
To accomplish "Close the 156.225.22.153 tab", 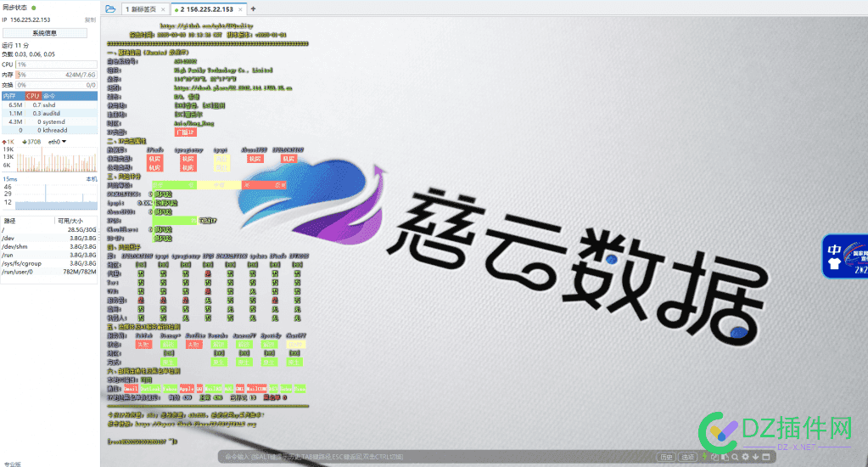I will click(x=240, y=9).
